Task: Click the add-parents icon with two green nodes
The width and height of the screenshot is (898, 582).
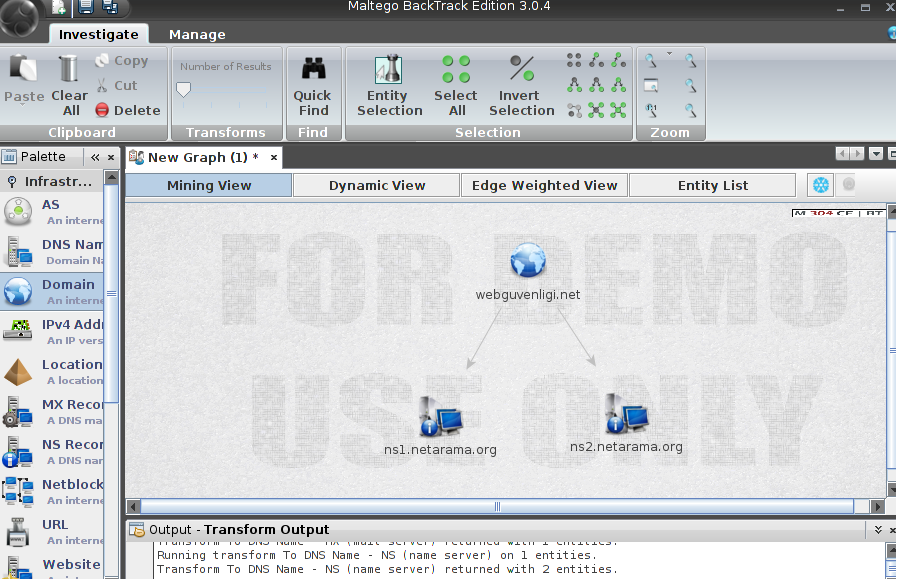Action: pos(619,60)
